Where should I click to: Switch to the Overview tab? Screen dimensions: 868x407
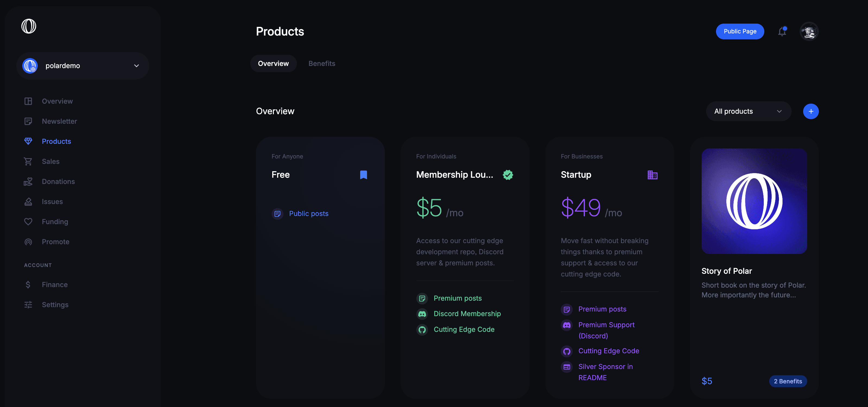273,63
